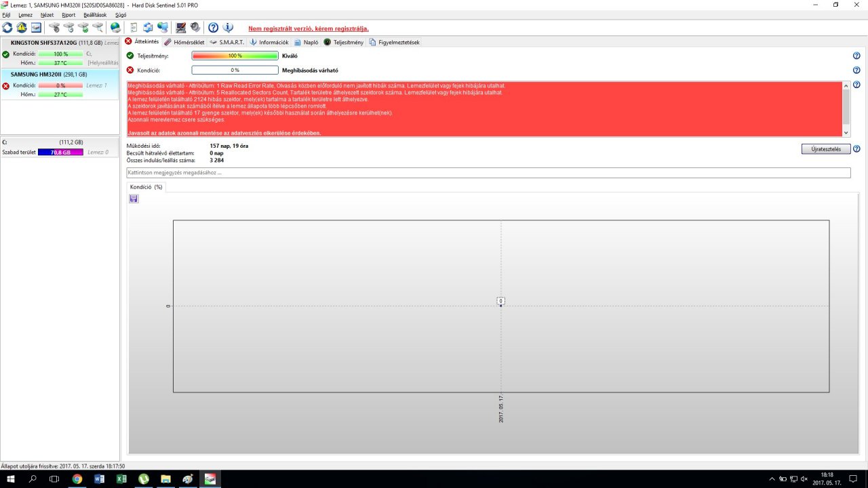Open the Nézet menu

pos(47,14)
